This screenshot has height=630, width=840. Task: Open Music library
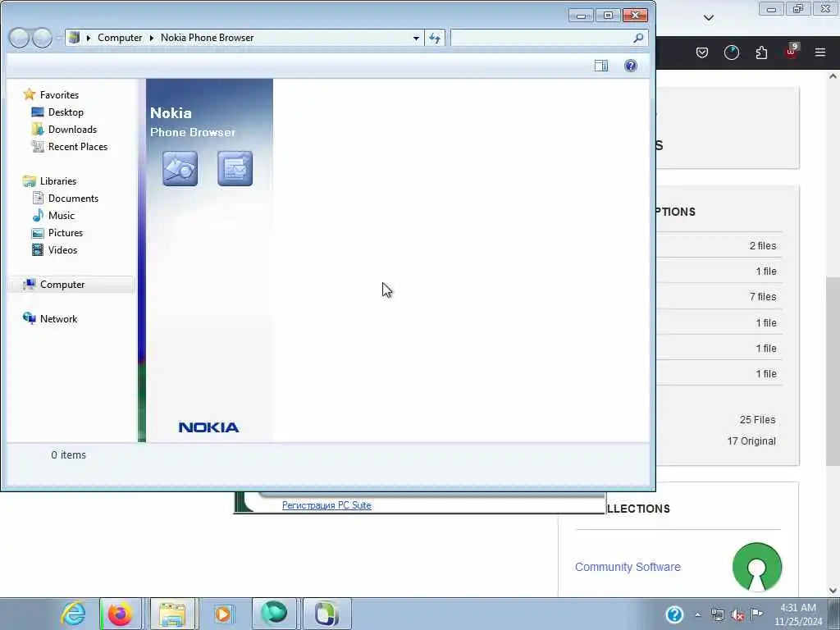(x=61, y=216)
